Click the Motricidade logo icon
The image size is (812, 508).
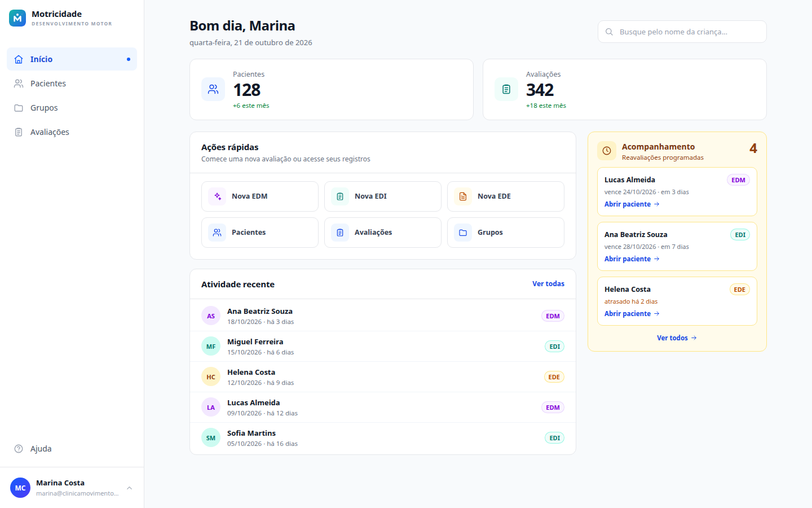point(17,18)
